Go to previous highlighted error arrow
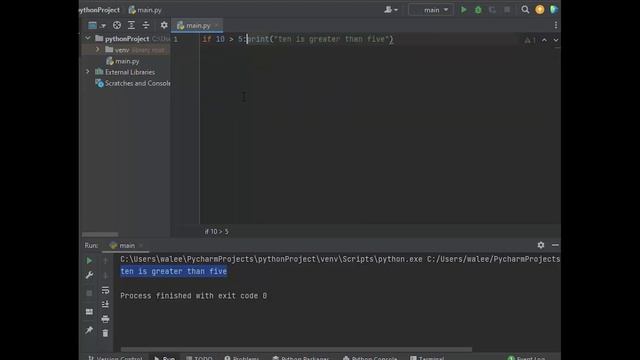This screenshot has width=640, height=360. click(544, 40)
